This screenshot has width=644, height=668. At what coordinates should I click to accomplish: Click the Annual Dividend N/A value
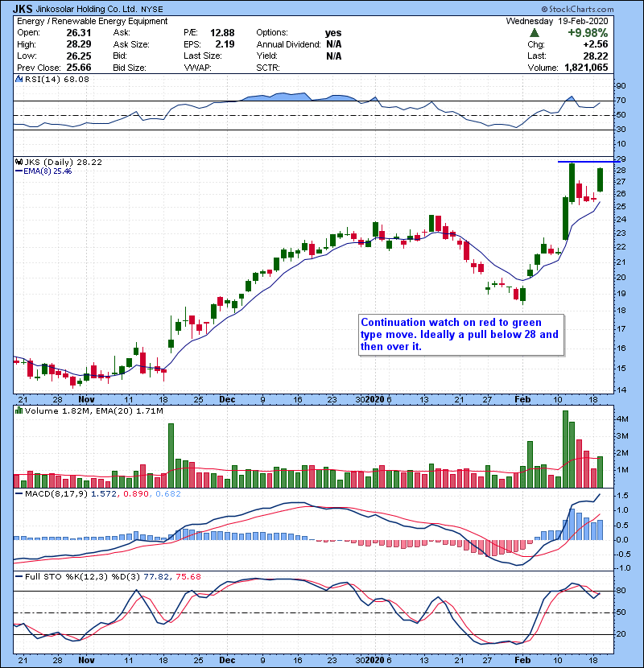point(334,44)
